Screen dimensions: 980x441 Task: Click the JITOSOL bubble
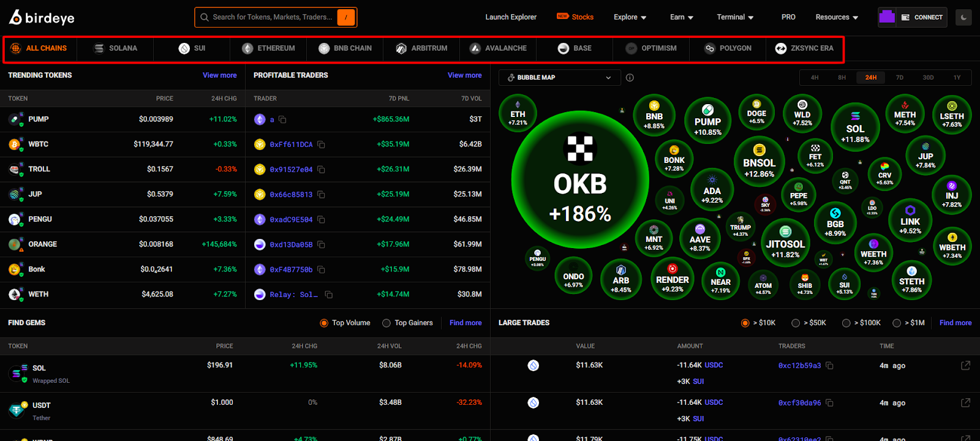[x=785, y=243]
